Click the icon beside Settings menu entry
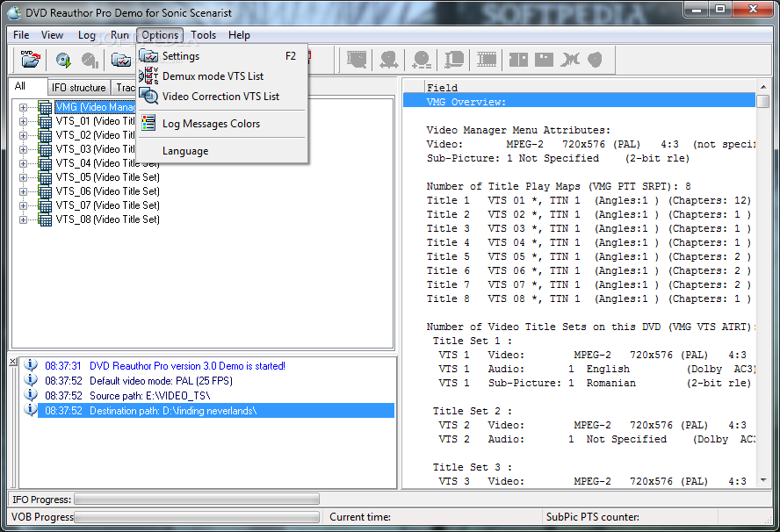 click(148, 56)
